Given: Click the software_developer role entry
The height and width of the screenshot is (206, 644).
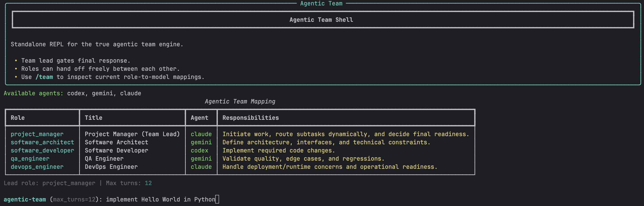Looking at the screenshot, I should [x=42, y=150].
